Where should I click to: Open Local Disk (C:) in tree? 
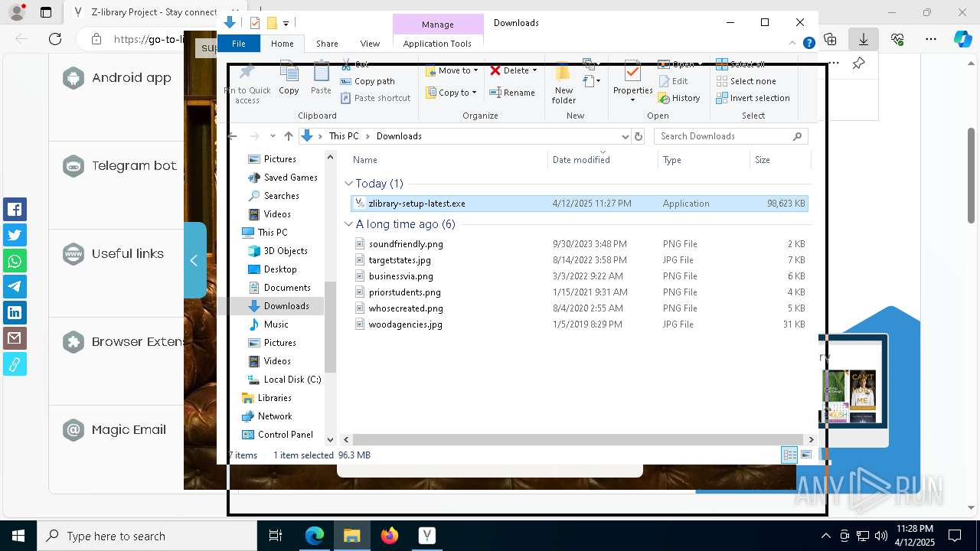tap(284, 380)
